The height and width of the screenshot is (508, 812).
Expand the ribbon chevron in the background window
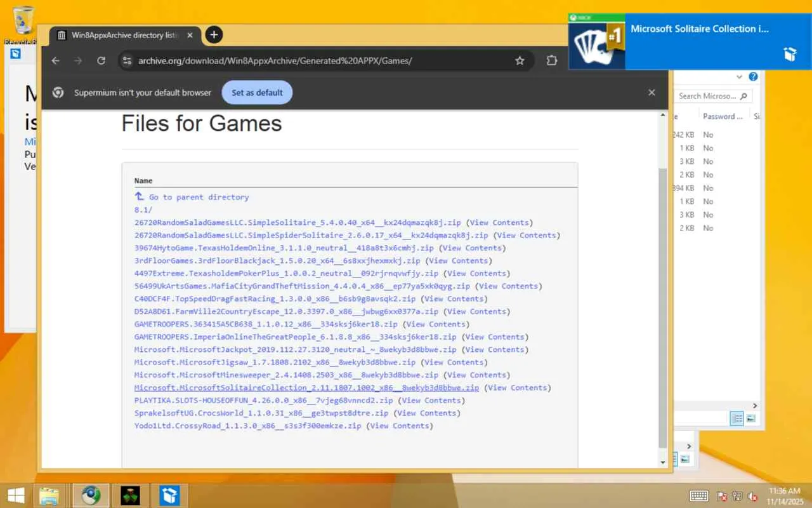pos(740,77)
